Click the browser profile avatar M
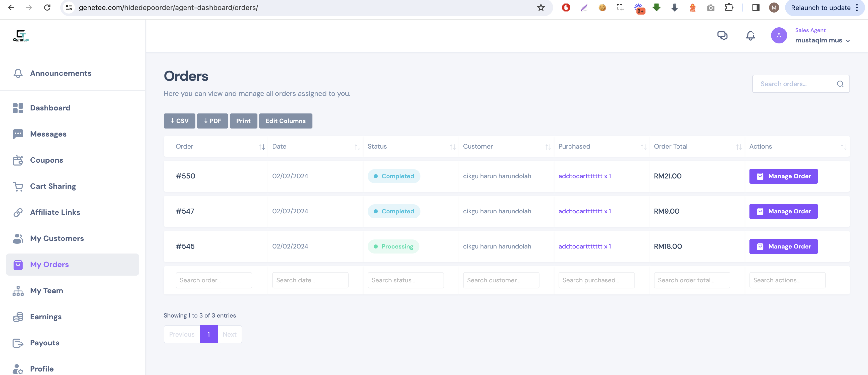 pyautogui.click(x=774, y=8)
